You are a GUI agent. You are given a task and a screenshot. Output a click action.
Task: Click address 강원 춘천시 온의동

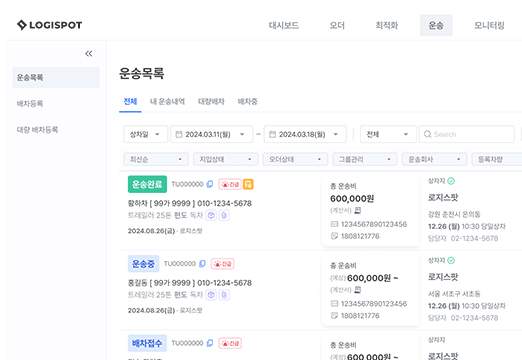tap(454, 214)
